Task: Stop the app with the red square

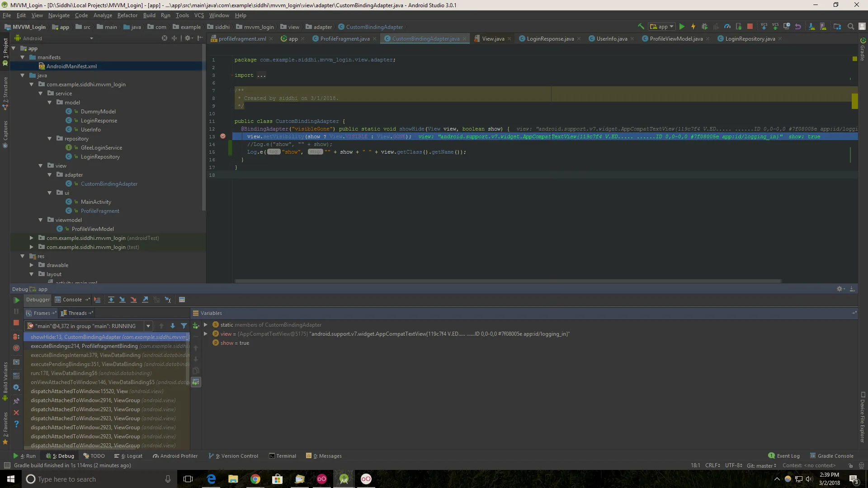Action: [750, 27]
